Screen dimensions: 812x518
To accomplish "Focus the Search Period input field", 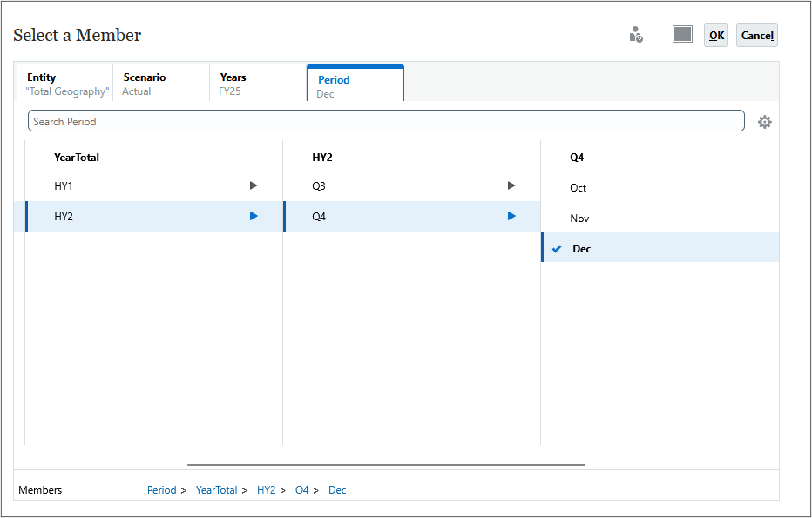I will (x=386, y=121).
